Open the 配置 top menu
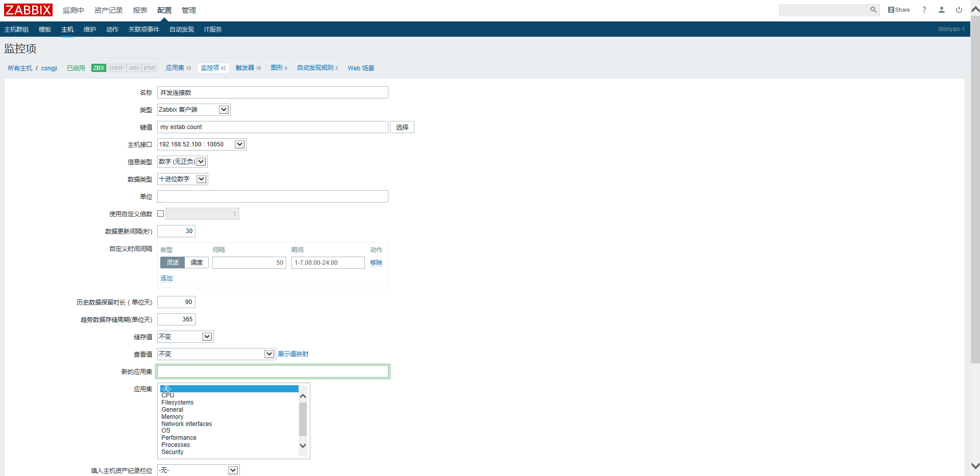980x476 pixels. (164, 10)
